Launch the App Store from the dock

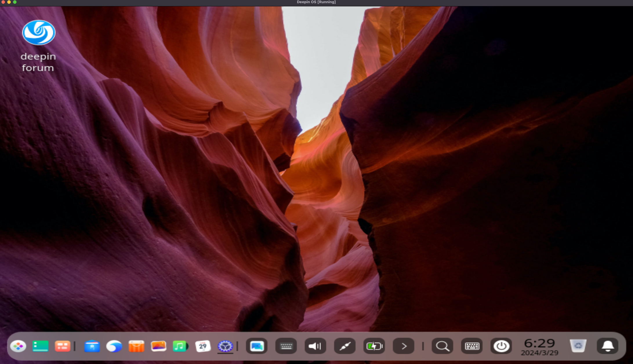pyautogui.click(x=136, y=346)
